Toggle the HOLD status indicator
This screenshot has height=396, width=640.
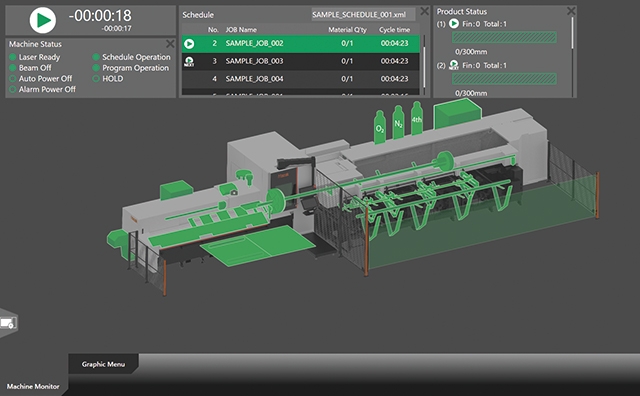pos(96,78)
